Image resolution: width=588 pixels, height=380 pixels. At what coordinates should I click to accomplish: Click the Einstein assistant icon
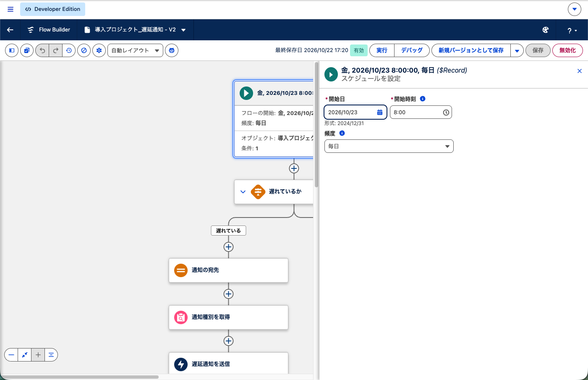(x=172, y=50)
